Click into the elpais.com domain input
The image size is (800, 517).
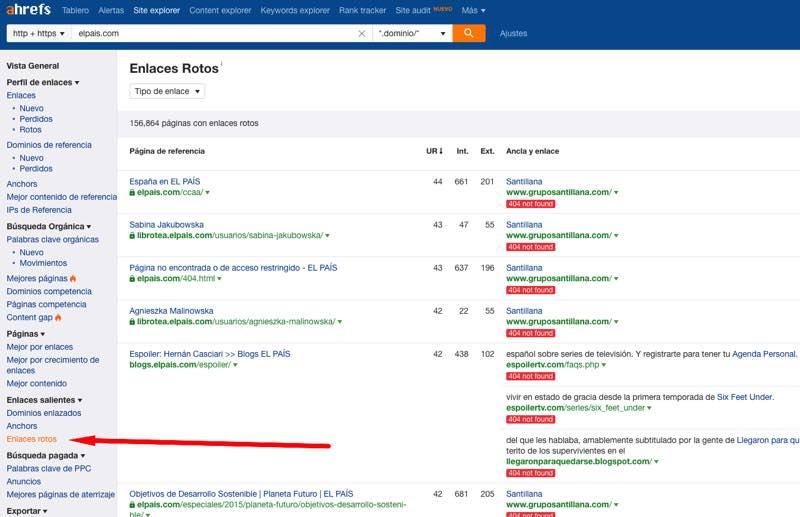click(214, 33)
